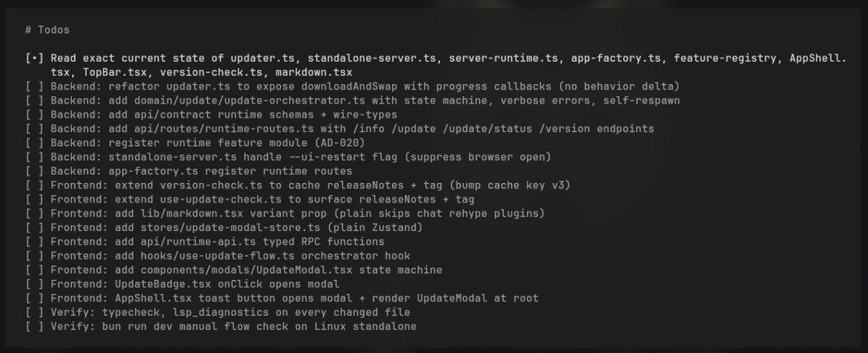Screen dimensions: 868x353
Task: Mark the use-update-flow.ts orchestrator hook checkbox
Action: [x=34, y=255]
